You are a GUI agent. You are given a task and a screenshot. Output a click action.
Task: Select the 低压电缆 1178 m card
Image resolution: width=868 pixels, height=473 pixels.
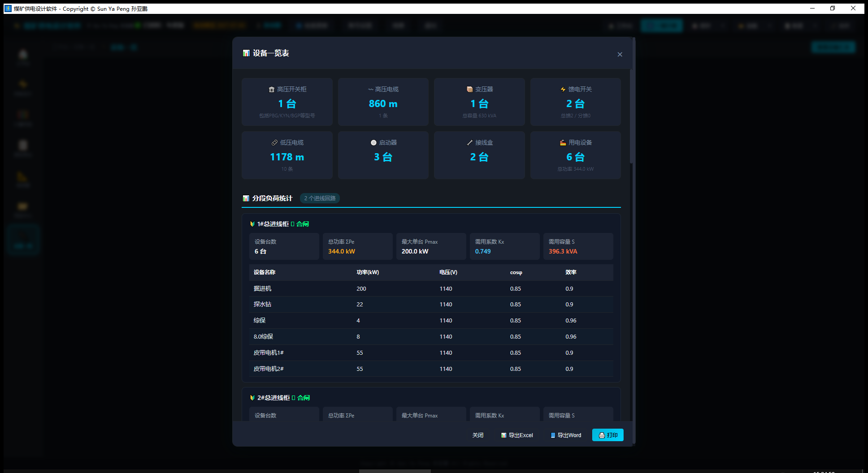click(x=287, y=155)
